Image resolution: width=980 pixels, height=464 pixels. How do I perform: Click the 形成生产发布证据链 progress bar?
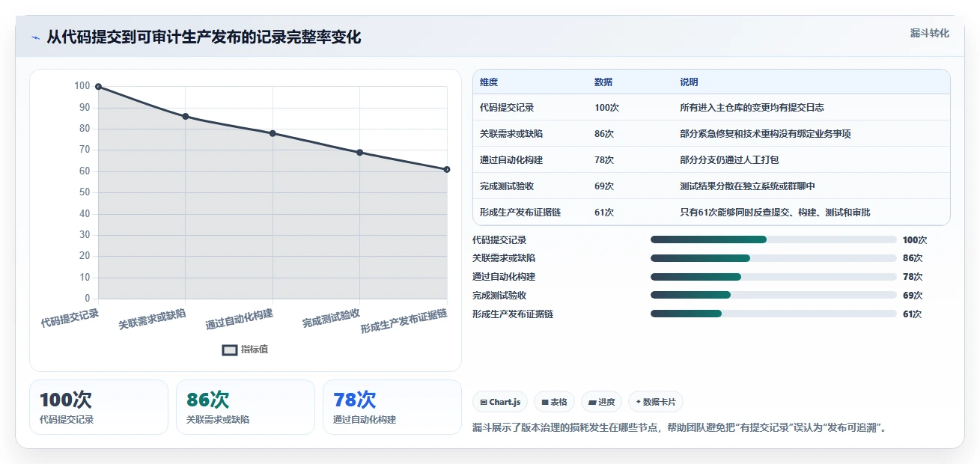[x=773, y=314]
